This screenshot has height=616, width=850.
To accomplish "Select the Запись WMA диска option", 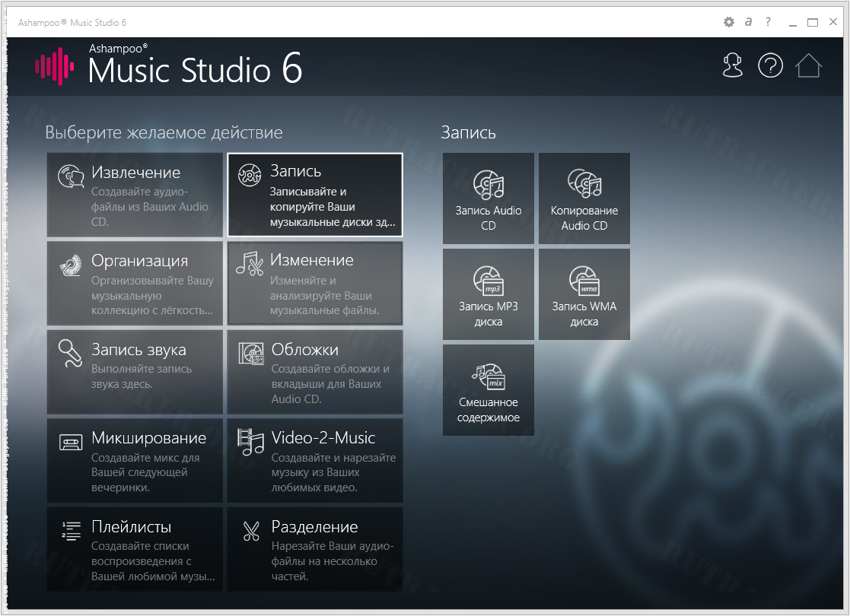I will 584,294.
